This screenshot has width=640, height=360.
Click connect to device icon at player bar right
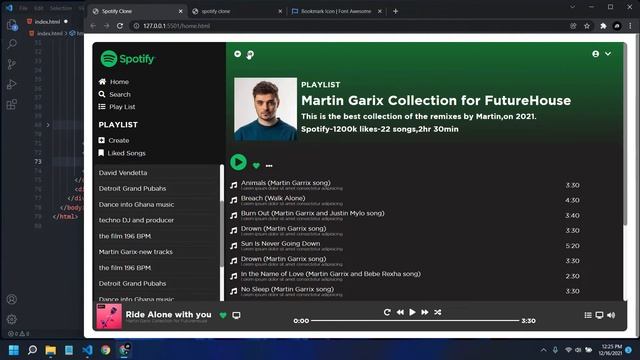(599, 315)
